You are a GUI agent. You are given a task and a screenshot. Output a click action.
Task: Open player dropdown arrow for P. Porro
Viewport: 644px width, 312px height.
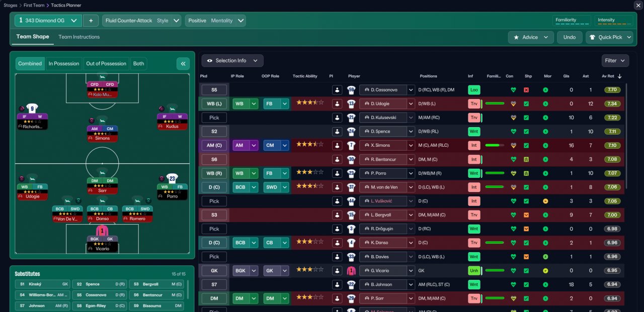pyautogui.click(x=411, y=173)
